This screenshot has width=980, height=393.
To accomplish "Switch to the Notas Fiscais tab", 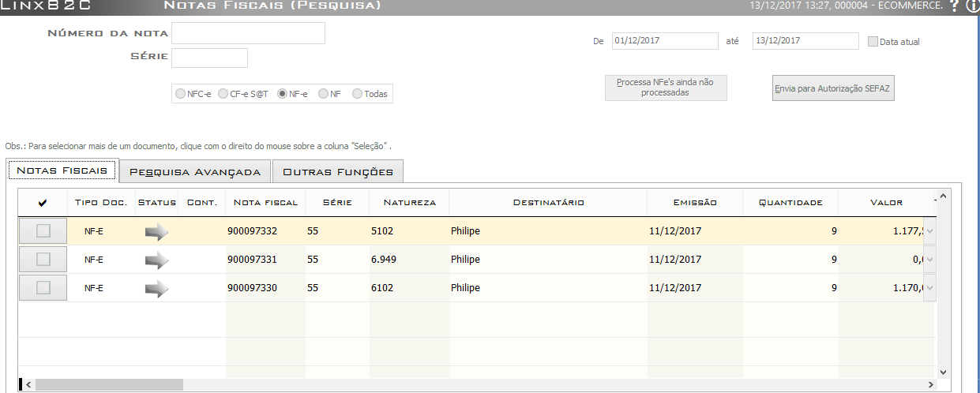I will point(62,170).
